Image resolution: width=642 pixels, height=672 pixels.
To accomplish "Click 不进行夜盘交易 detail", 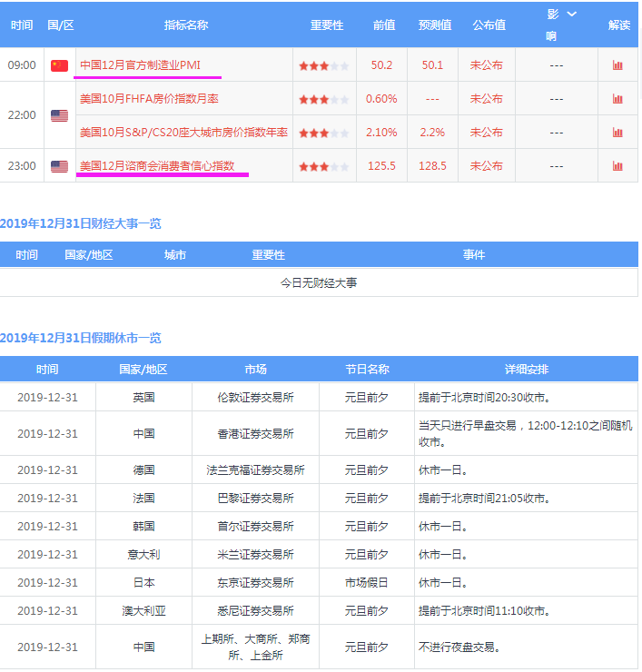I will [x=459, y=647].
